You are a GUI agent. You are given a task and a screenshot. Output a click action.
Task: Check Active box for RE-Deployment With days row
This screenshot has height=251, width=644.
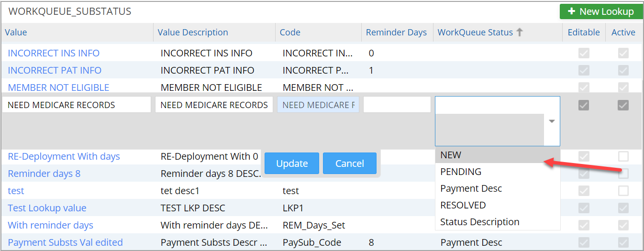(623, 156)
